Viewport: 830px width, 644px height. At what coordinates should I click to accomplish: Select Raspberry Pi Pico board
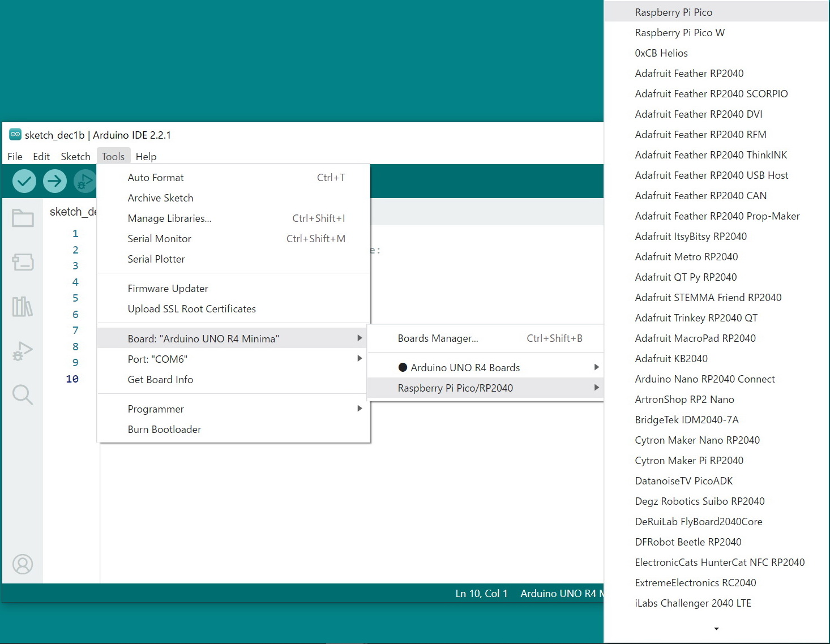716,12
